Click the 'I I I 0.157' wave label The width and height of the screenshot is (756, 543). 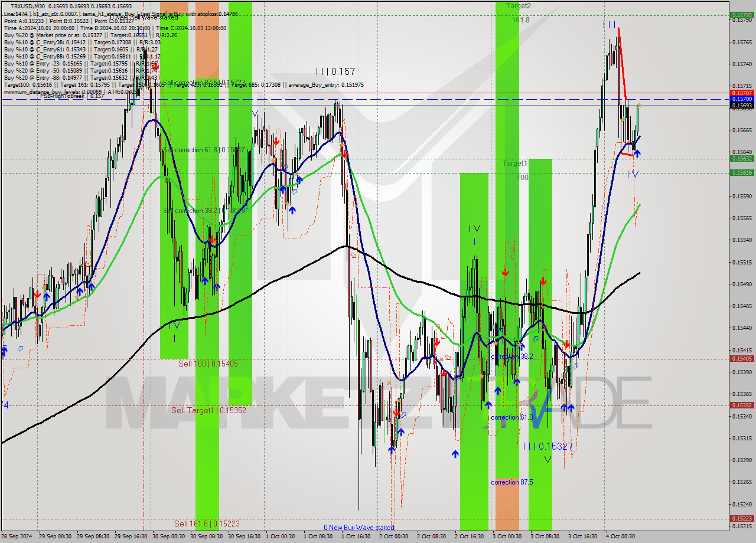[x=335, y=71]
